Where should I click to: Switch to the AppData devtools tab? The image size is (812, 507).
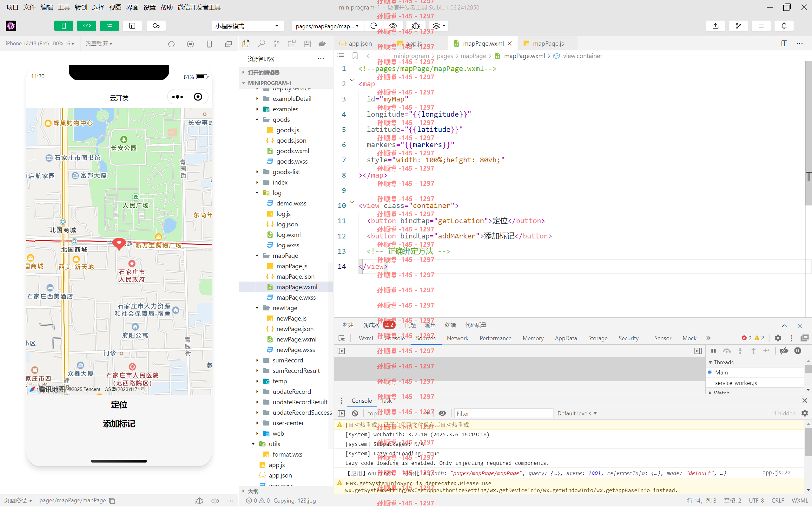[x=566, y=338]
